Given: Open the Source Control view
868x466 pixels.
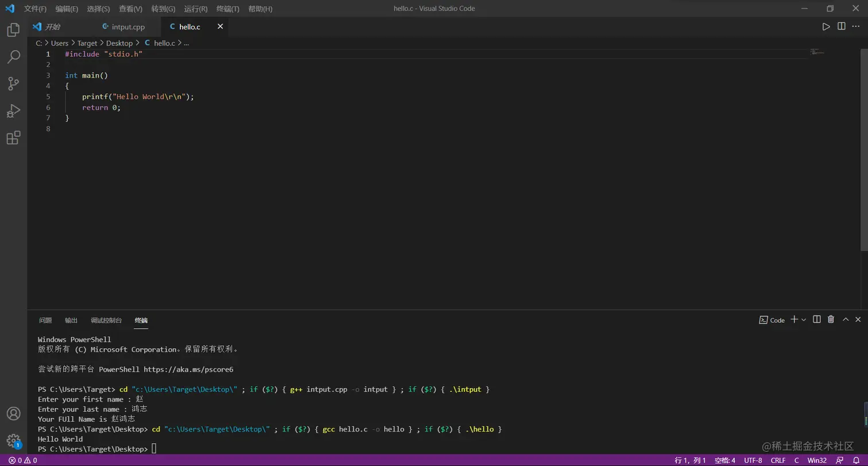Looking at the screenshot, I should coord(13,84).
